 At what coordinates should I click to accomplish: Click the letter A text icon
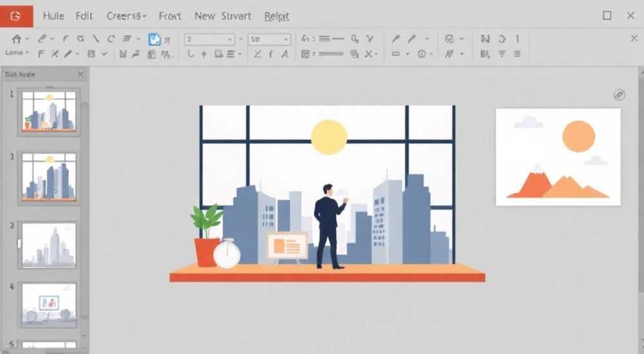coord(285,54)
